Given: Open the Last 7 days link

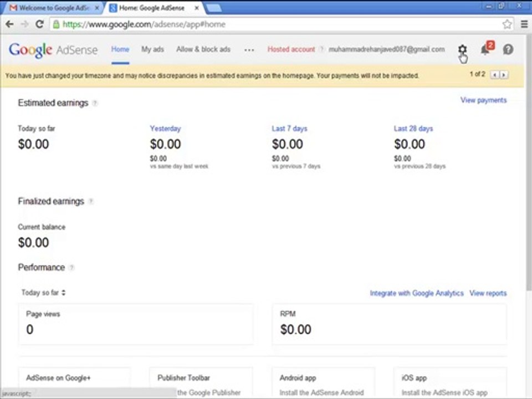Looking at the screenshot, I should [289, 129].
